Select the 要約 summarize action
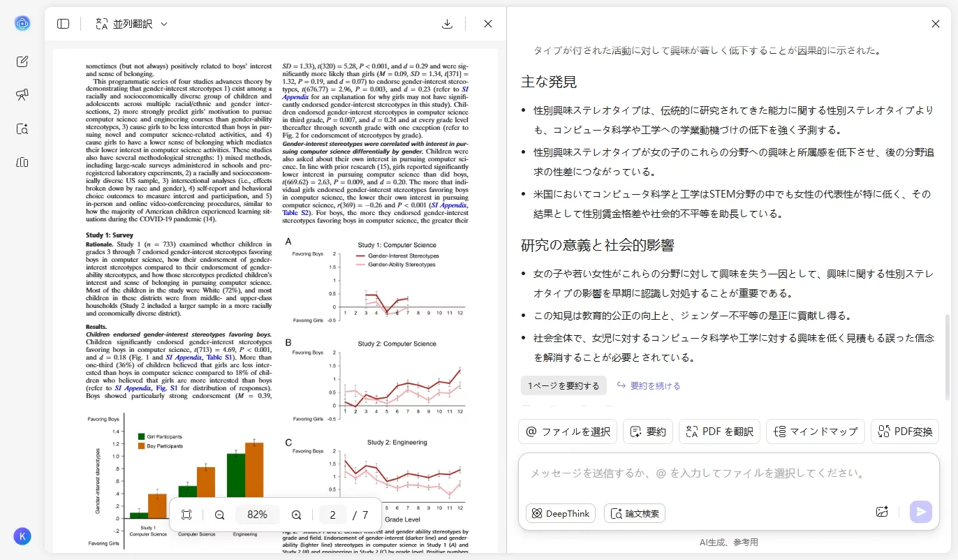The width and height of the screenshot is (958, 560). click(x=647, y=432)
